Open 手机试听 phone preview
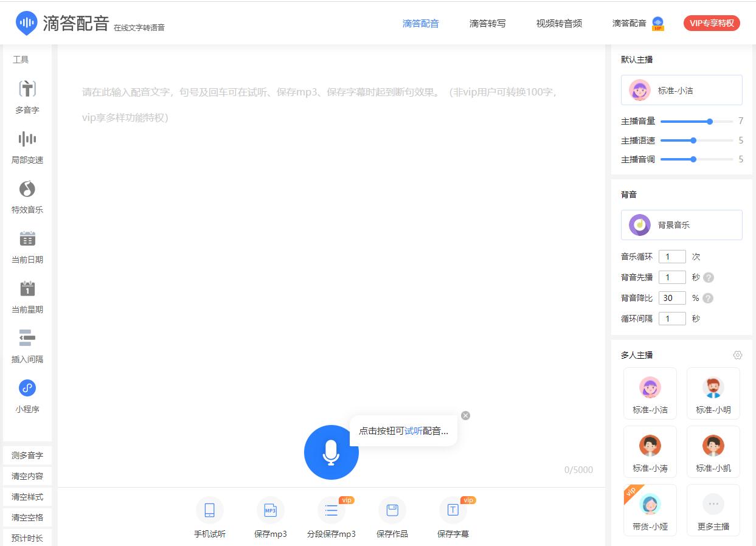Image resolution: width=756 pixels, height=546 pixels. click(210, 517)
